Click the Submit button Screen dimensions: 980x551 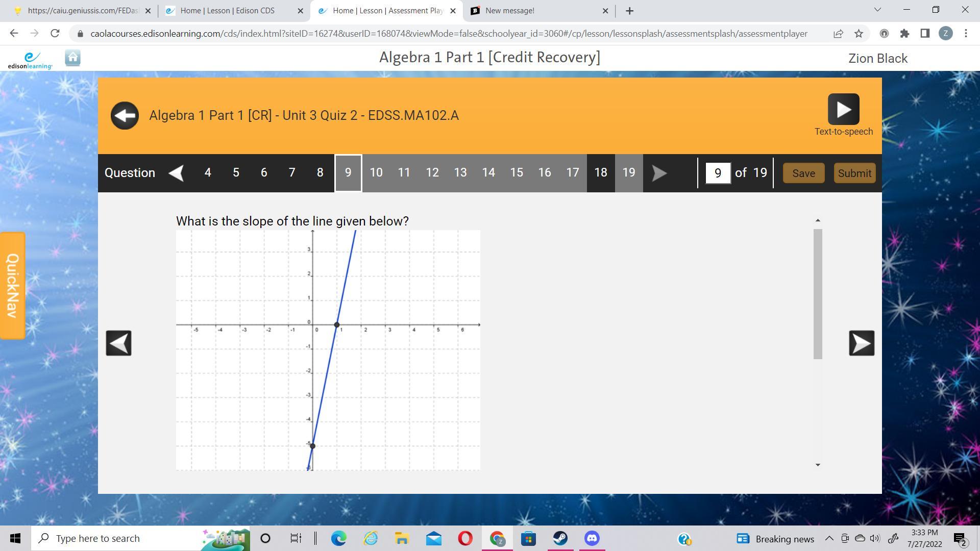tap(854, 173)
